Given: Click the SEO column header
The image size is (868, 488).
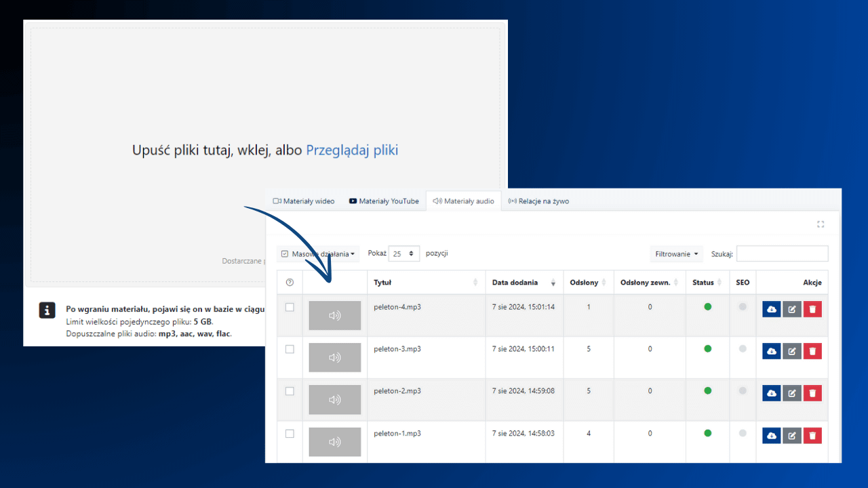Looking at the screenshot, I should pyautogui.click(x=743, y=283).
